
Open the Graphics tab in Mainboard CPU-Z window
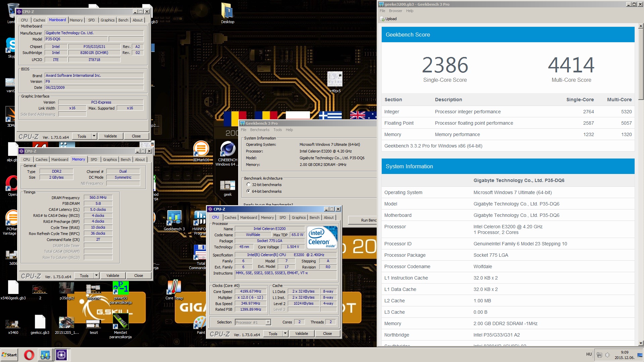(107, 20)
